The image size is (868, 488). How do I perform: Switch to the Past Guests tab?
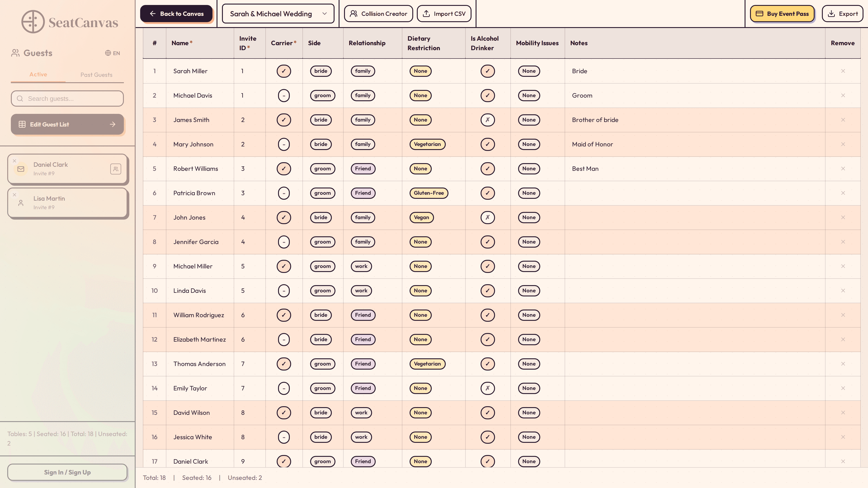96,75
